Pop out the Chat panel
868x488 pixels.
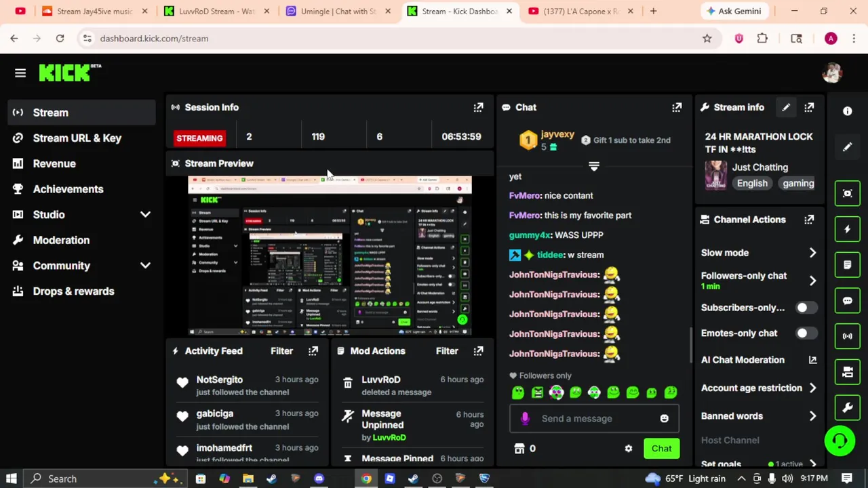pos(677,107)
